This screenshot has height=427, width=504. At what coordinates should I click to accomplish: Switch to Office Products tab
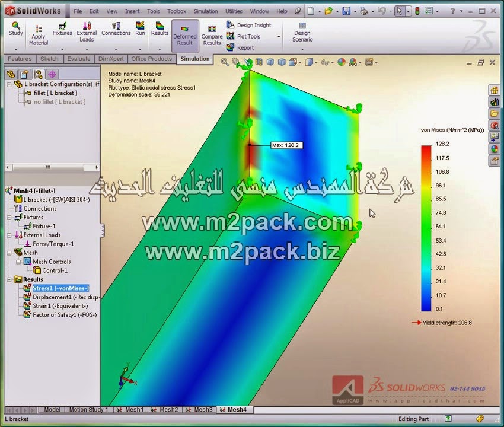152,59
